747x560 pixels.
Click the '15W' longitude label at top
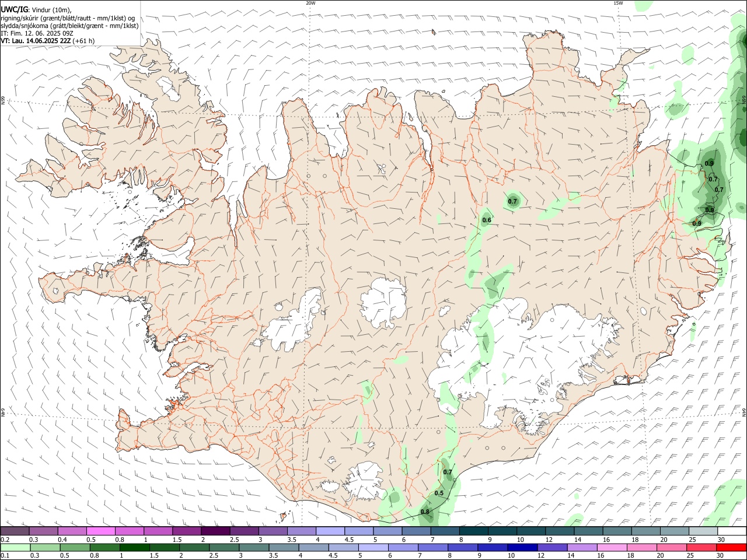coord(618,3)
